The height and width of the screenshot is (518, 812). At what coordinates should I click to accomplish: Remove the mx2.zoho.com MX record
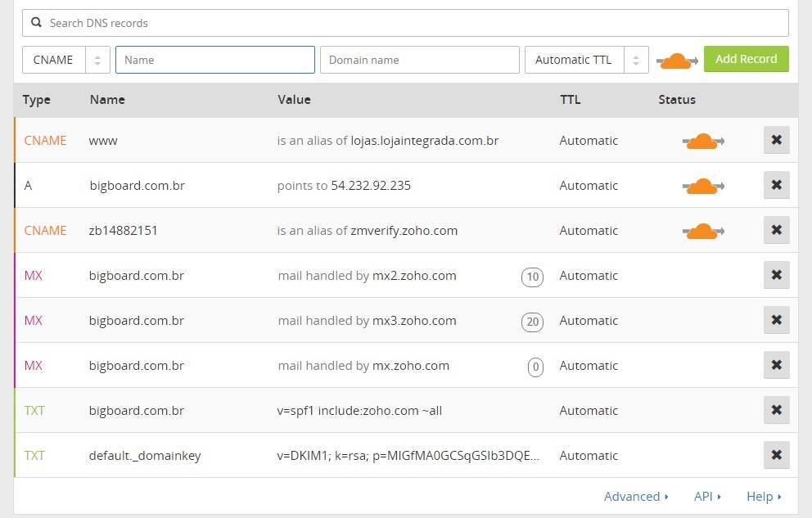(x=776, y=276)
